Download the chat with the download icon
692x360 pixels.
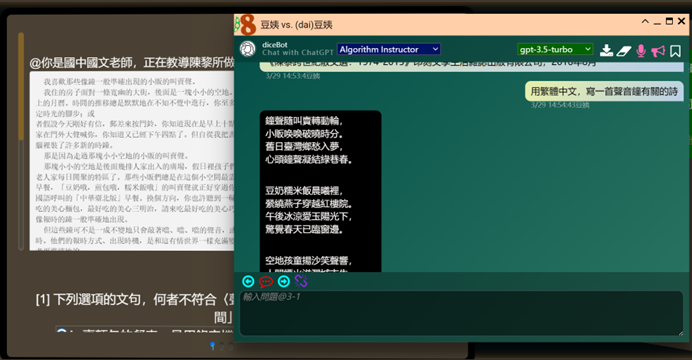tap(606, 51)
